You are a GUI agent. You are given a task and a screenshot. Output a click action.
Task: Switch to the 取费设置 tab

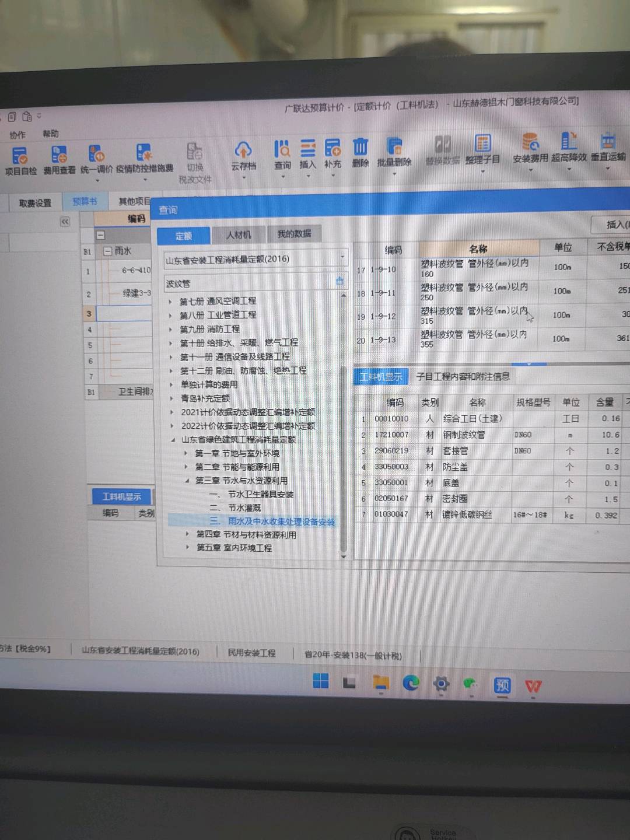(35, 203)
